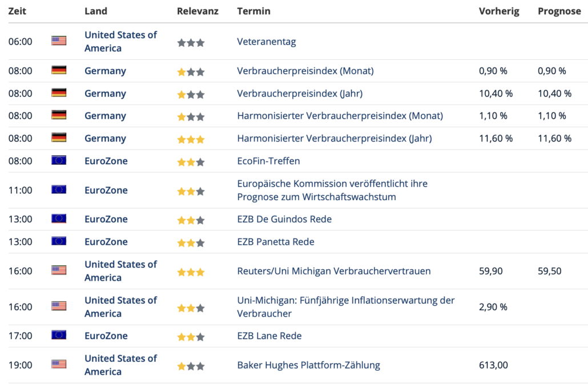This screenshot has width=588, height=384.
Task: Open Europäische Kommission Prognose zum Wirtschaftswachstum event
Action: [332, 190]
